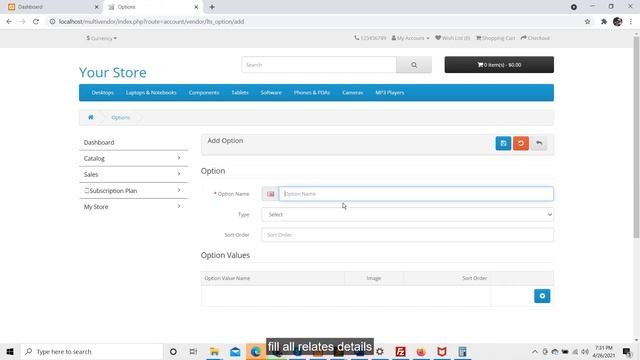Reload the page
The image size is (640, 360).
[x=36, y=22]
